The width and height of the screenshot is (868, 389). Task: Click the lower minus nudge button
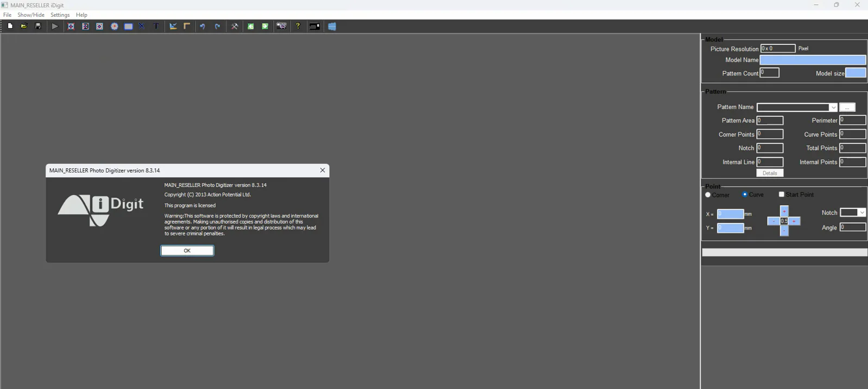click(784, 231)
